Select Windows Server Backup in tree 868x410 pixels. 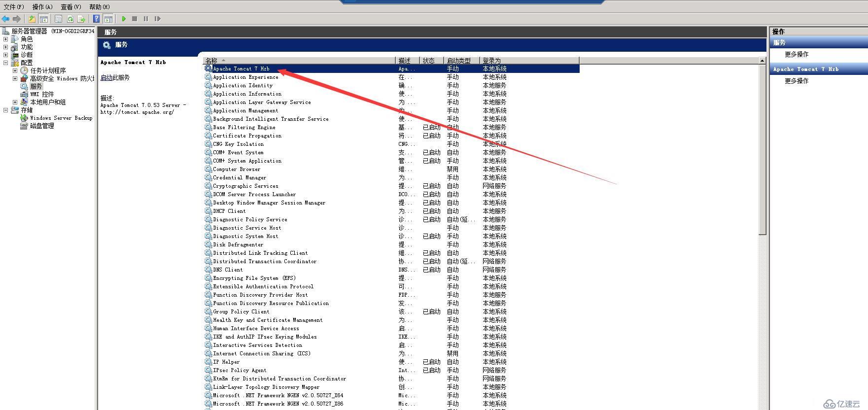[61, 118]
